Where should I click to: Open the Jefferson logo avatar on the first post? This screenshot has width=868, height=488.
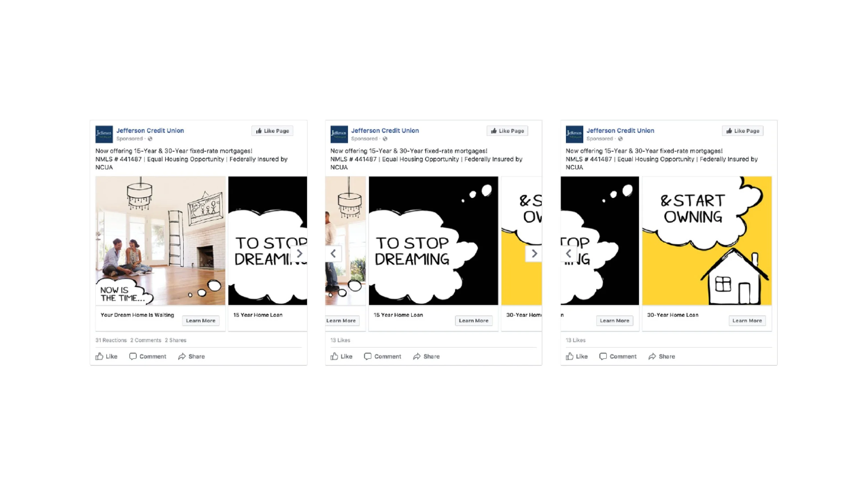click(x=104, y=134)
